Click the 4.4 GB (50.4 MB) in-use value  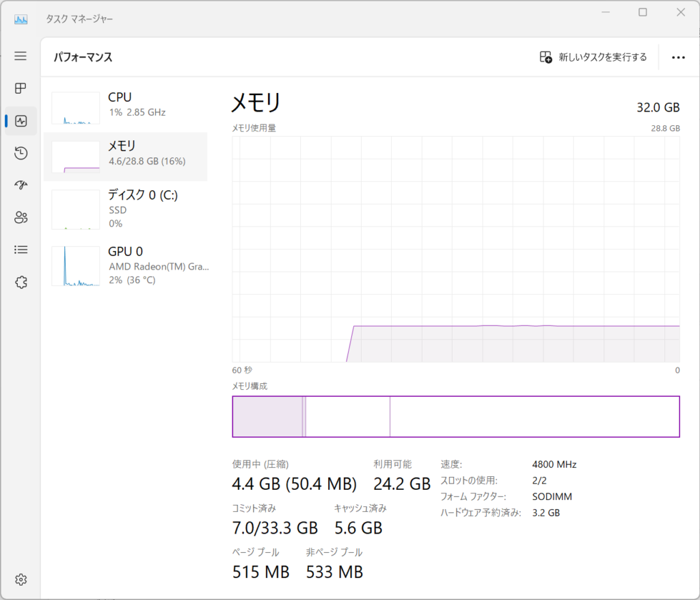pyautogui.click(x=294, y=484)
